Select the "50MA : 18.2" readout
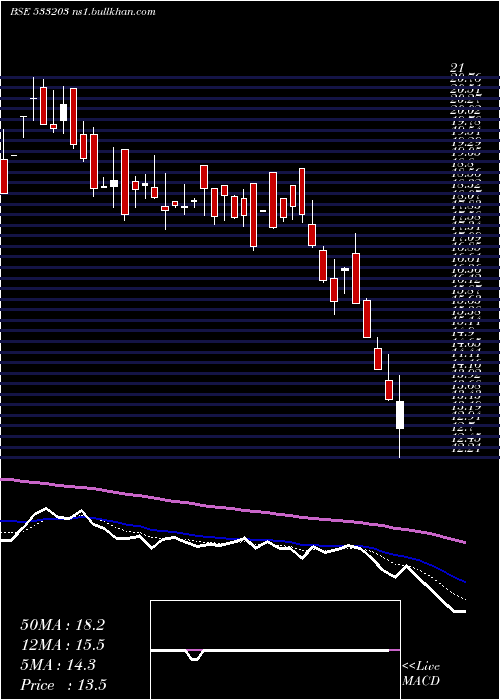Screen dimensions: 500x700 click(x=62, y=625)
